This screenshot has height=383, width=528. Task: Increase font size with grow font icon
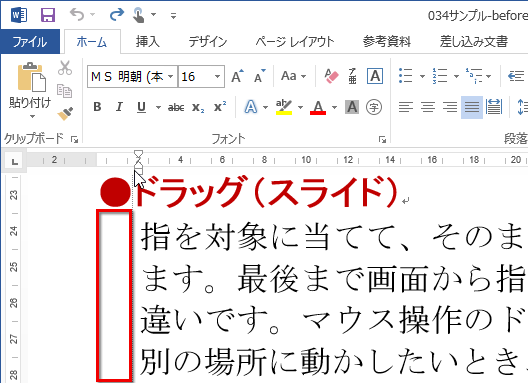[x=237, y=76]
